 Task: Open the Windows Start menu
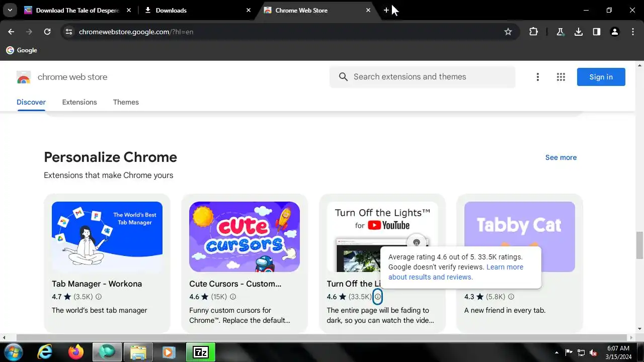tap(14, 352)
